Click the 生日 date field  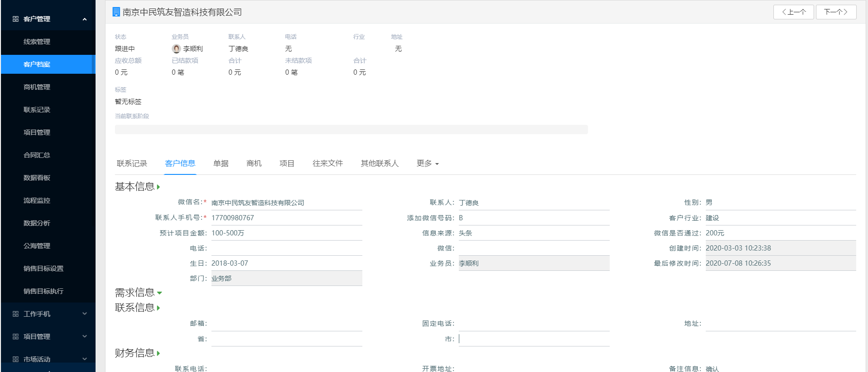tap(287, 263)
